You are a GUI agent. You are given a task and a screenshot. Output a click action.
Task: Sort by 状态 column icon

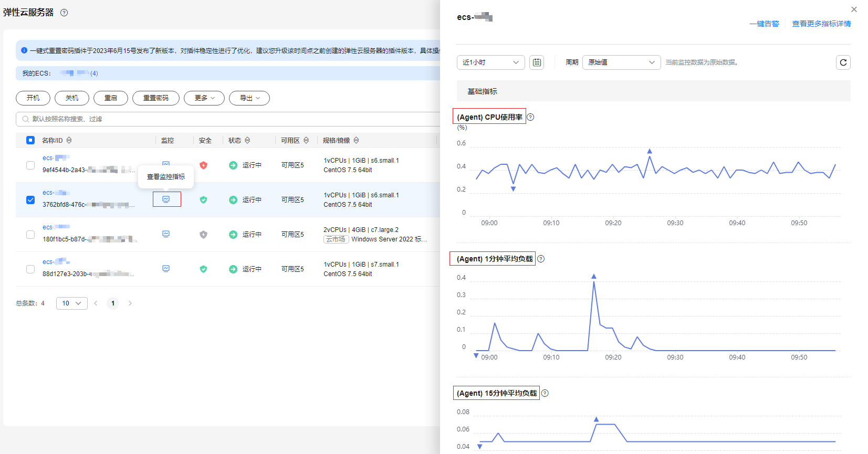247,140
